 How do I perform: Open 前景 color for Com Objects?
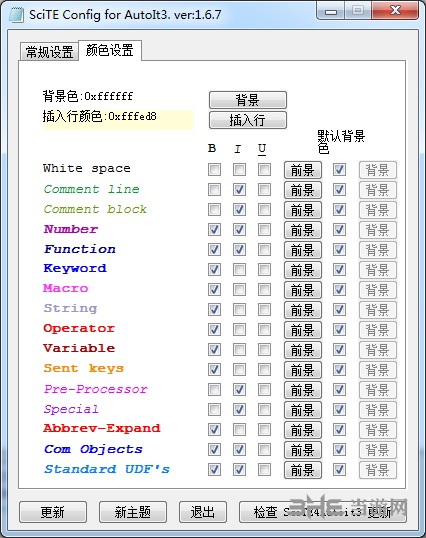[303, 450]
